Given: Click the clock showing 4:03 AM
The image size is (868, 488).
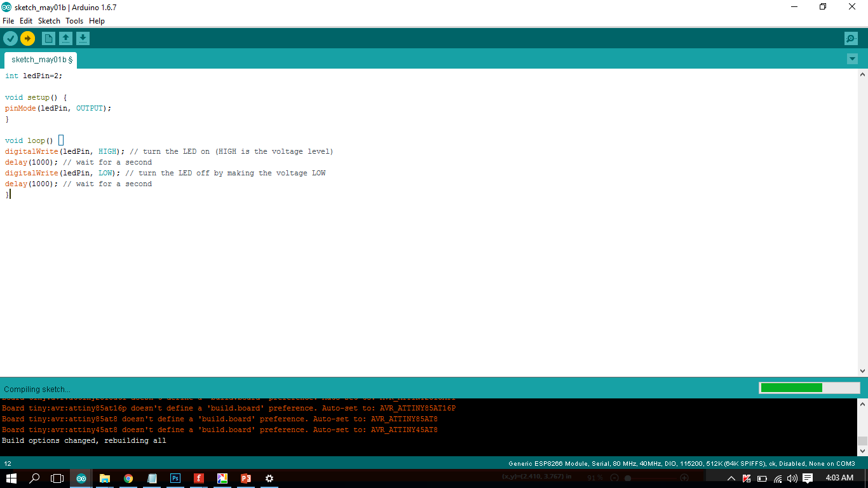Looking at the screenshot, I should point(839,478).
